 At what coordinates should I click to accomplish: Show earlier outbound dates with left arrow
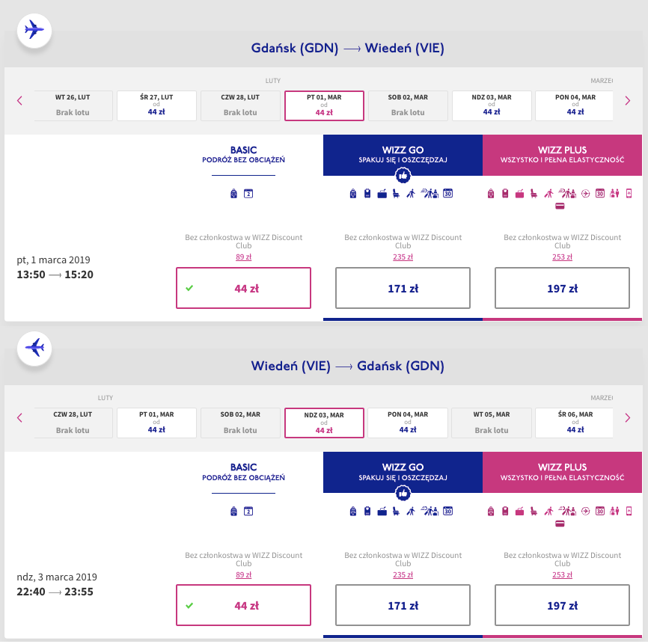pos(19,100)
